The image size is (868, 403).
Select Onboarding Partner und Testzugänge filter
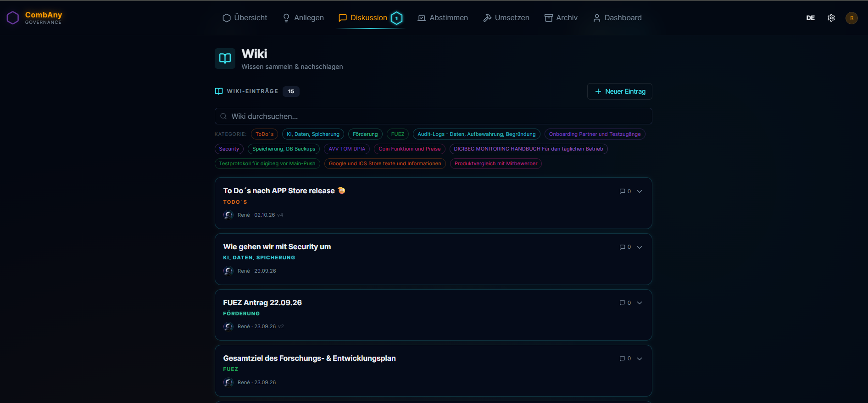(x=595, y=134)
